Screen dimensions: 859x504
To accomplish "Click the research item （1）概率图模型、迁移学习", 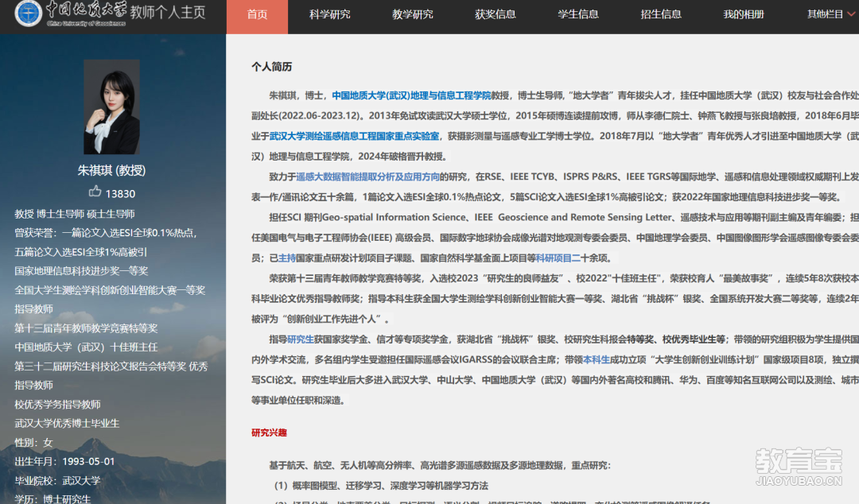I will pyautogui.click(x=381, y=486).
